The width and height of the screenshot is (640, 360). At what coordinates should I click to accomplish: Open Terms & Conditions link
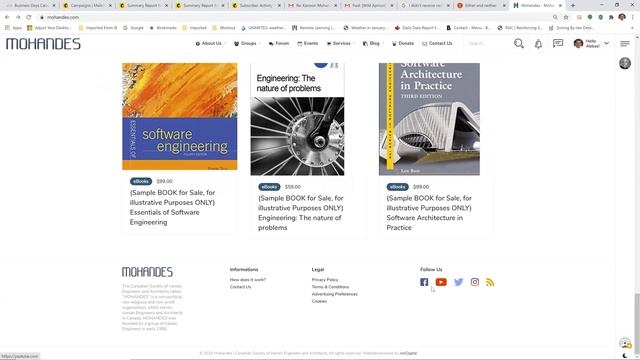point(330,287)
